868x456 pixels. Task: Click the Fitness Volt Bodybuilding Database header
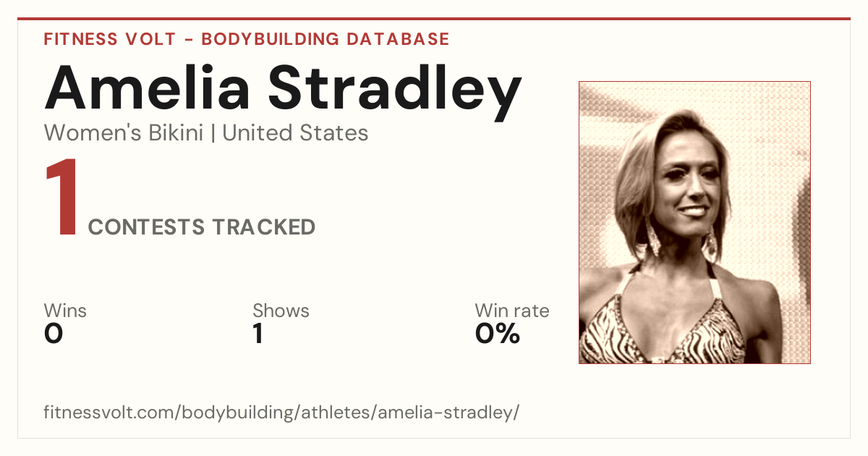(247, 39)
